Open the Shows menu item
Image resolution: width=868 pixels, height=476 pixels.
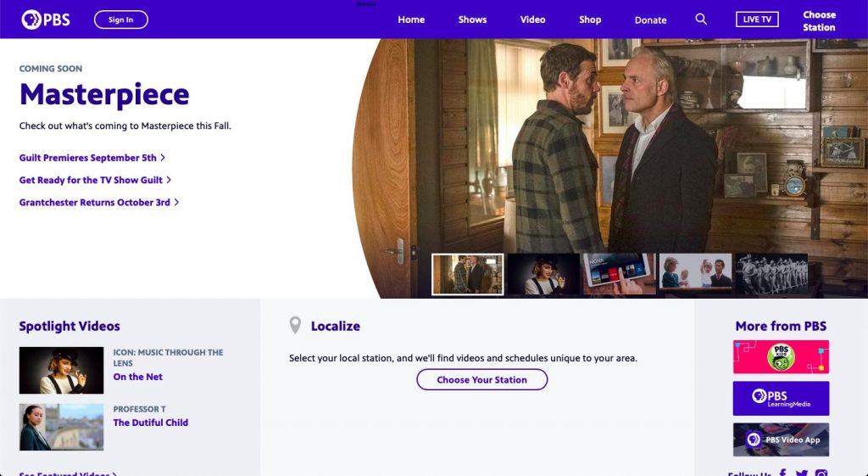(472, 20)
